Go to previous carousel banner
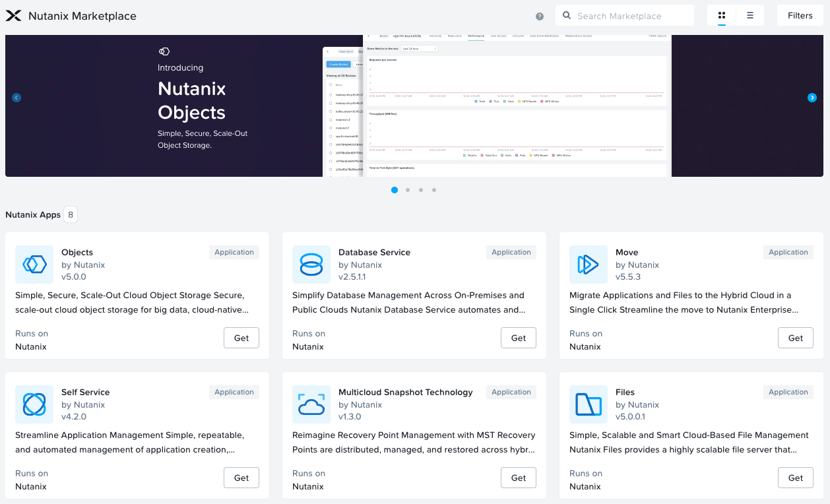Screen dimensions: 830x504 pos(16,98)
